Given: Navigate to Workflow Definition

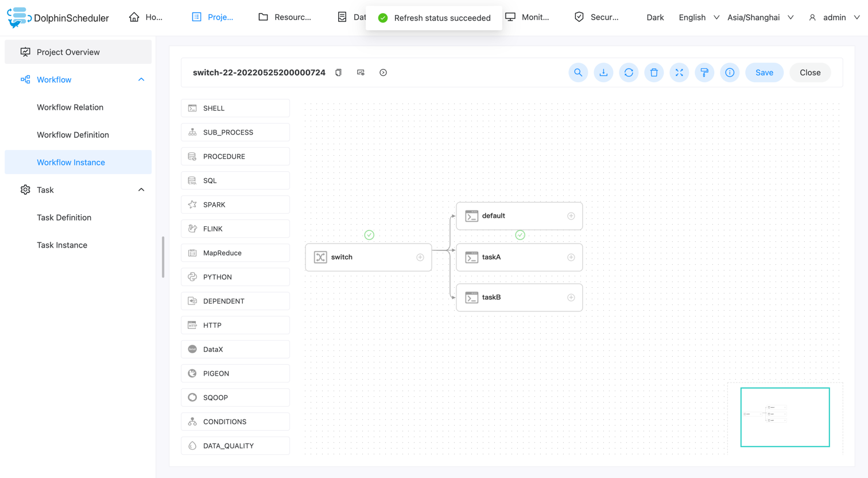Looking at the screenshot, I should [73, 134].
